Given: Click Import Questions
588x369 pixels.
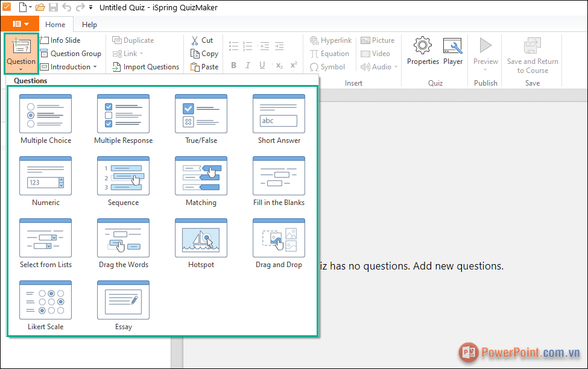Looking at the screenshot, I should pyautogui.click(x=146, y=67).
